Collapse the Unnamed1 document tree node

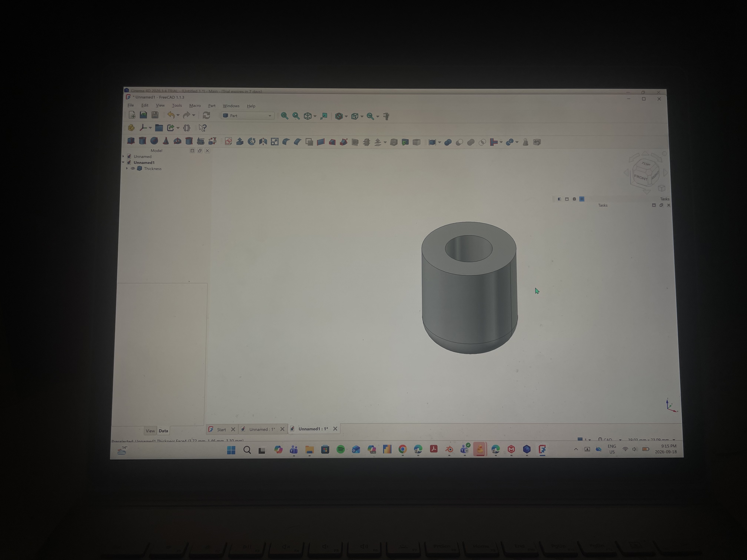click(123, 162)
